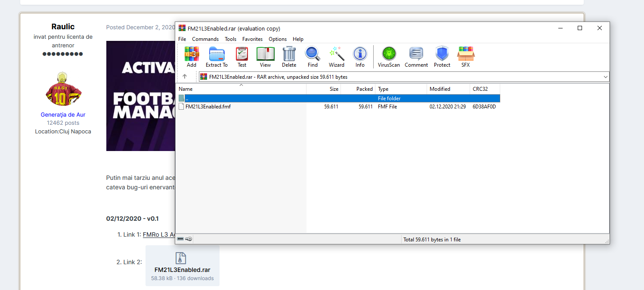Open the Options menu
Viewport: 644px width, 290px height.
coord(278,39)
